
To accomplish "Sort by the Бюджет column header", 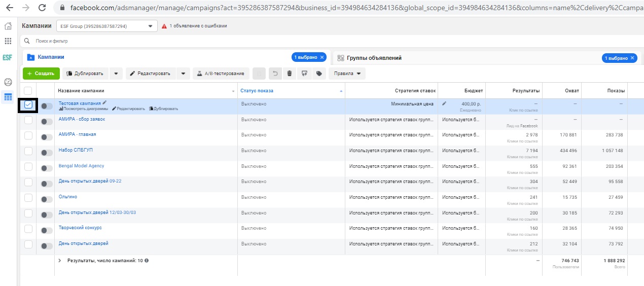I will click(x=474, y=91).
